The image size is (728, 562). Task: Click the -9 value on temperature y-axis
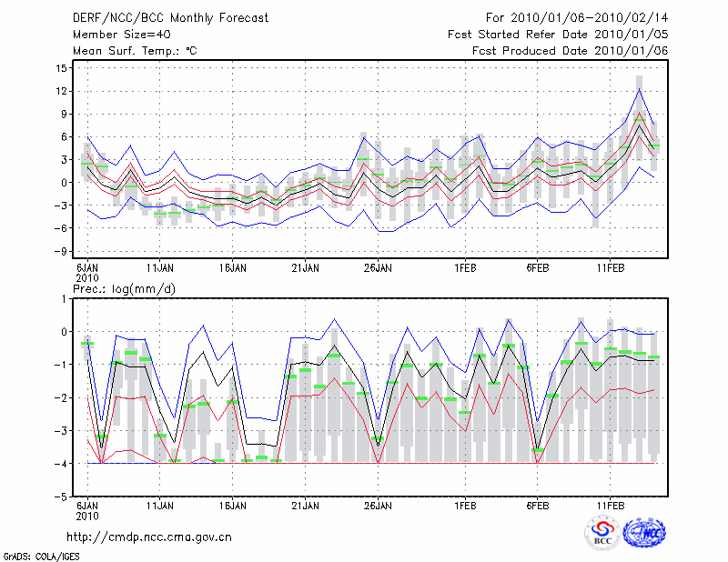[x=60, y=251]
